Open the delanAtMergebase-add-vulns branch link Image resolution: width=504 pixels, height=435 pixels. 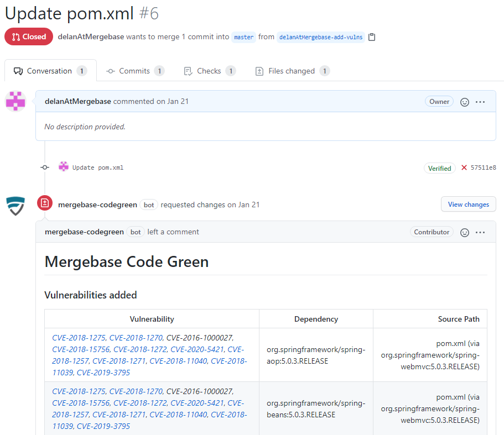320,37
